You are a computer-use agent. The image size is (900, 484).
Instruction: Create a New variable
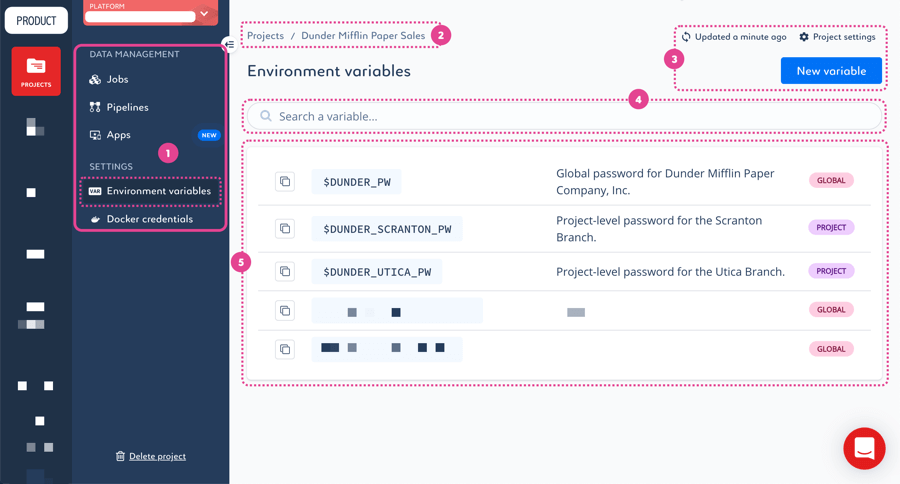(x=831, y=71)
